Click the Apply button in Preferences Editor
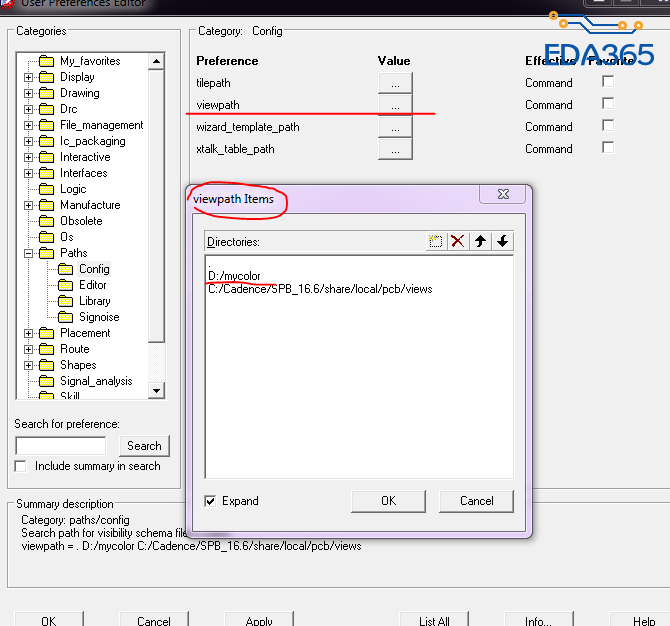 point(259,620)
